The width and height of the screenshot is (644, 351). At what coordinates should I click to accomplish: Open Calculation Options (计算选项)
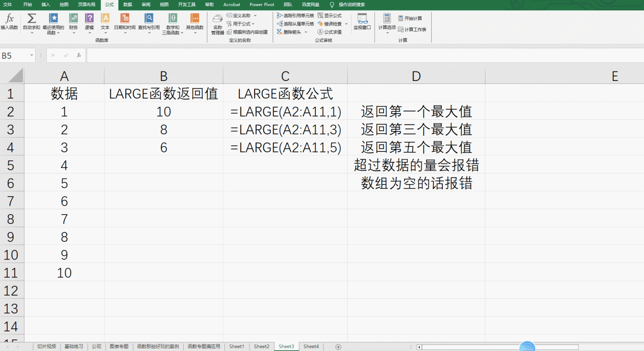[387, 23]
